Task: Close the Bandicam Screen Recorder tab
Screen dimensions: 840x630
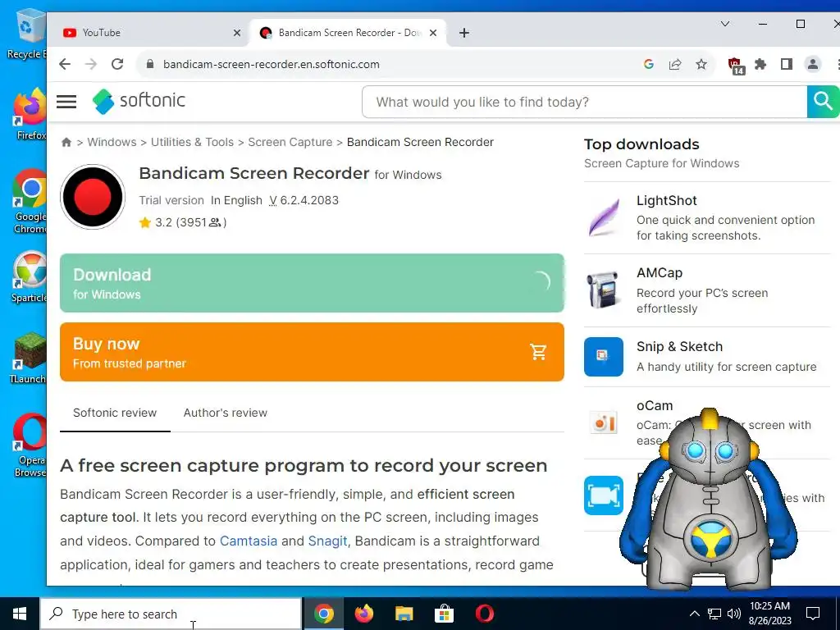Action: (x=433, y=33)
